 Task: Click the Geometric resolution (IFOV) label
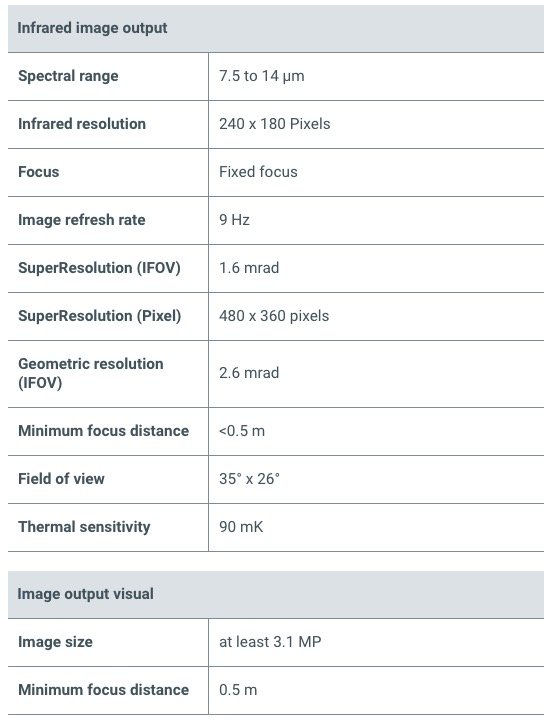click(91, 373)
